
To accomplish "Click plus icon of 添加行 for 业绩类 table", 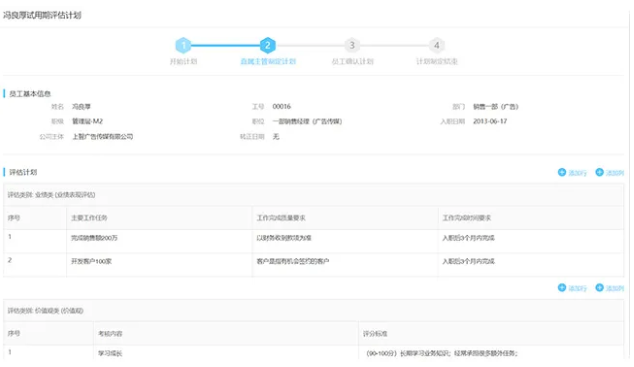I will (x=562, y=172).
